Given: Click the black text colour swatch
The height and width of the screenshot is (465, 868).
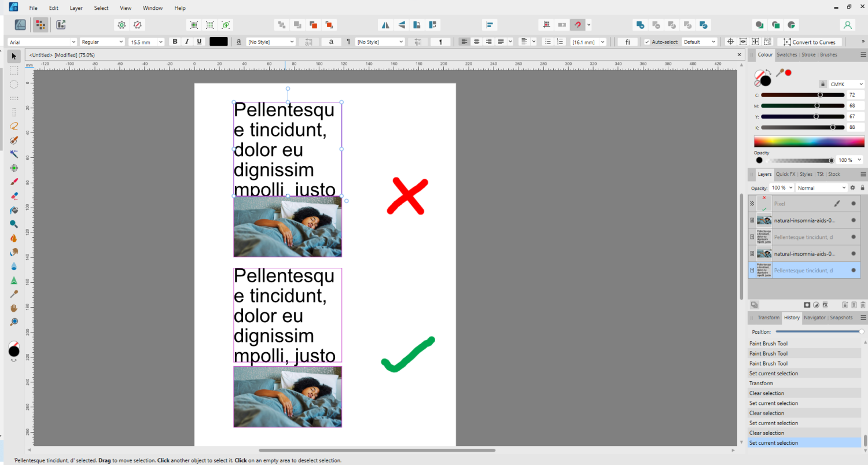Looking at the screenshot, I should (x=219, y=42).
